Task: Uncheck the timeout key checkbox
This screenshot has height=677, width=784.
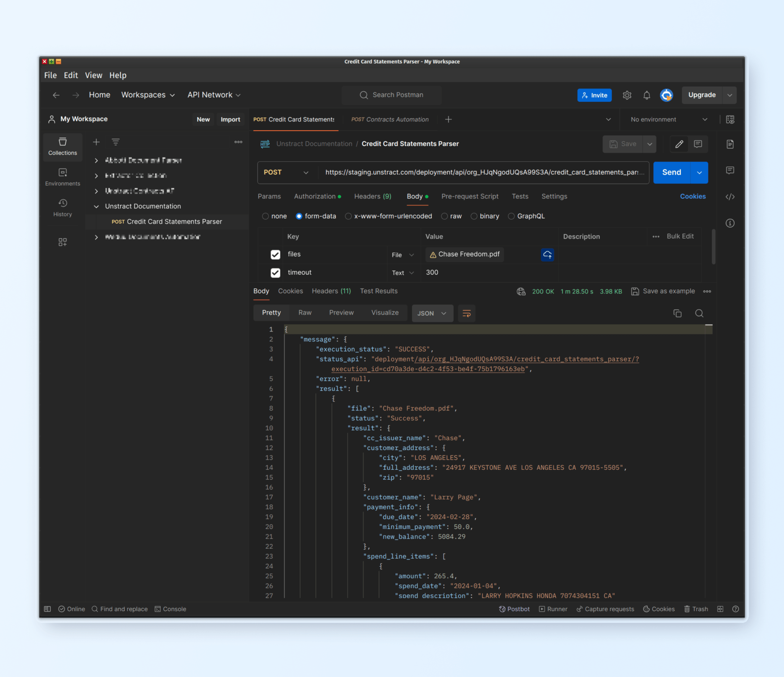Action: coord(275,273)
